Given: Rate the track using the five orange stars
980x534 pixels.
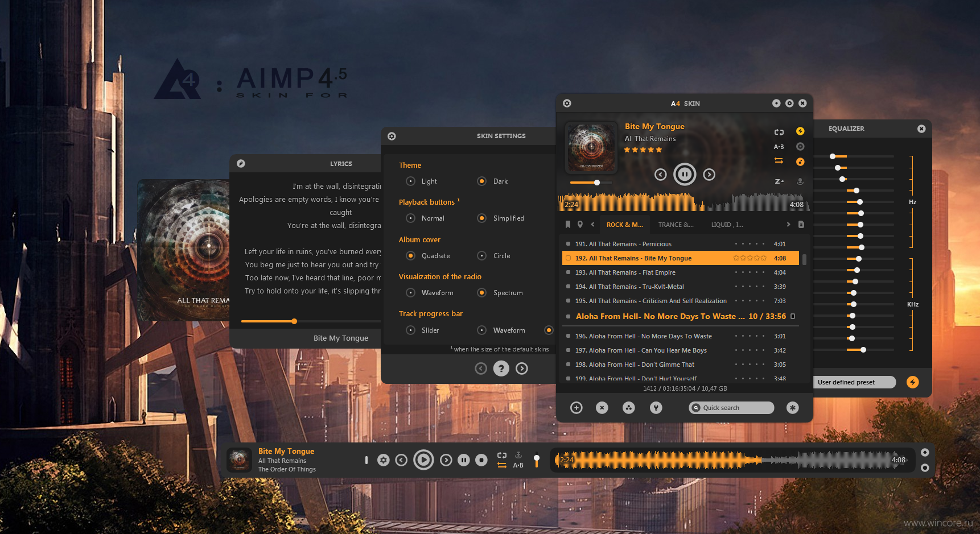Looking at the screenshot, I should (x=643, y=150).
